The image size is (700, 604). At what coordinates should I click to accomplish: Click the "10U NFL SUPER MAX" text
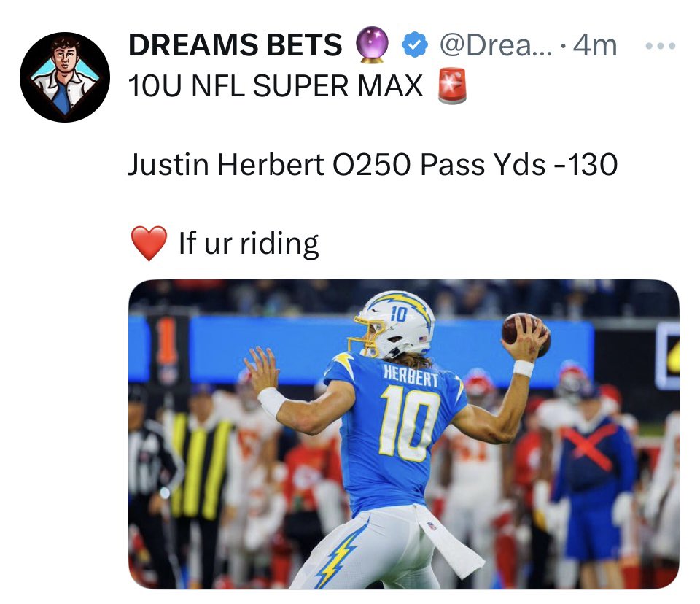pos(276,86)
